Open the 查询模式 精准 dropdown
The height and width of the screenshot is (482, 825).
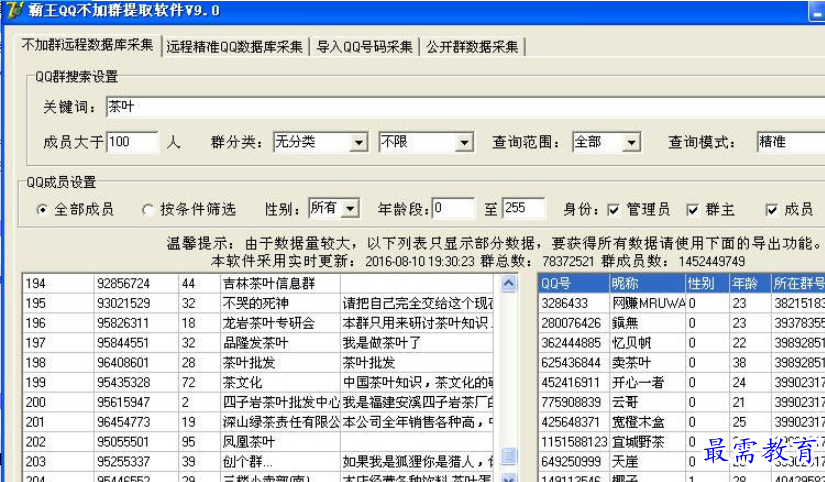[x=790, y=142]
